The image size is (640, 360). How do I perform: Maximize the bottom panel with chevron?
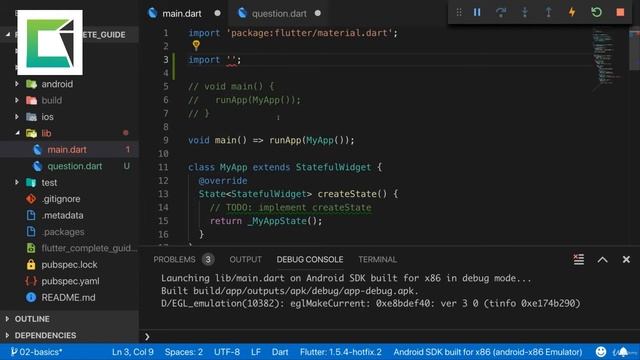click(602, 260)
